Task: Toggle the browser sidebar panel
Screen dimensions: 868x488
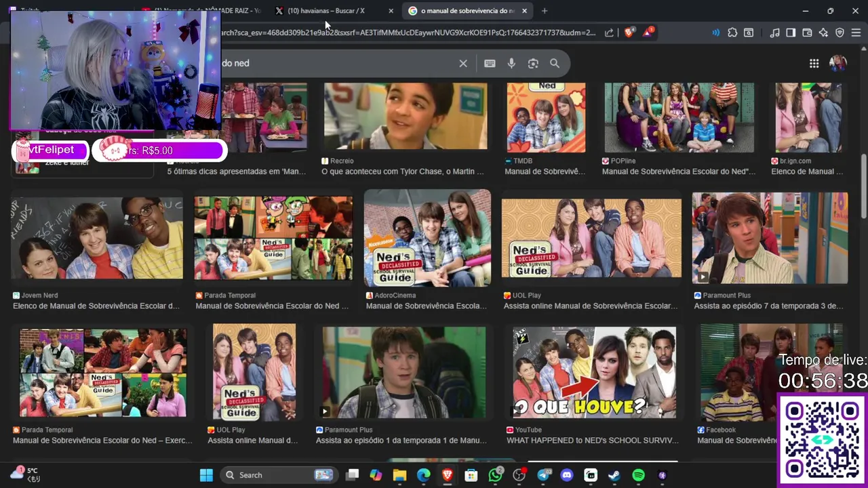Action: point(791,33)
